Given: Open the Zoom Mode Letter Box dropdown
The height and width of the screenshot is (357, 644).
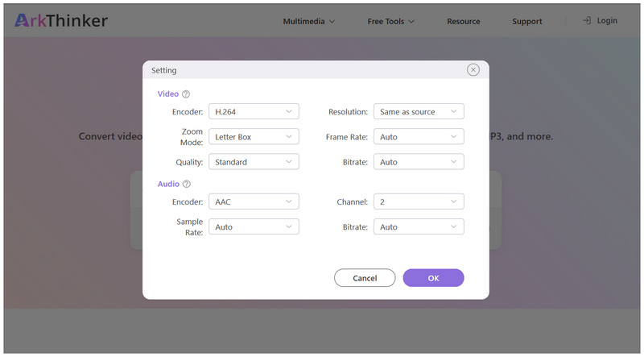Looking at the screenshot, I should [x=254, y=136].
